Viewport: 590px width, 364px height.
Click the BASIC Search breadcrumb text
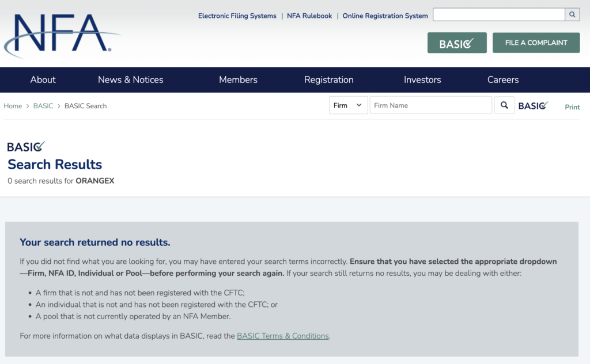pyautogui.click(x=85, y=106)
